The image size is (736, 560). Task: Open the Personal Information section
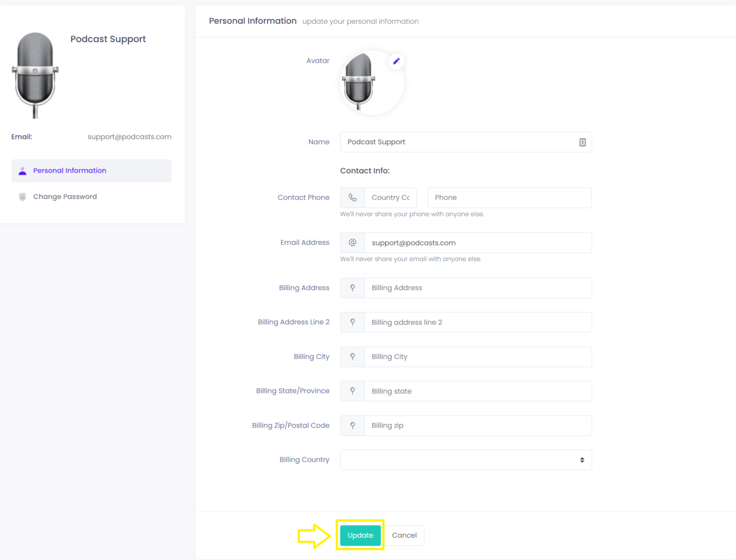[92, 171]
